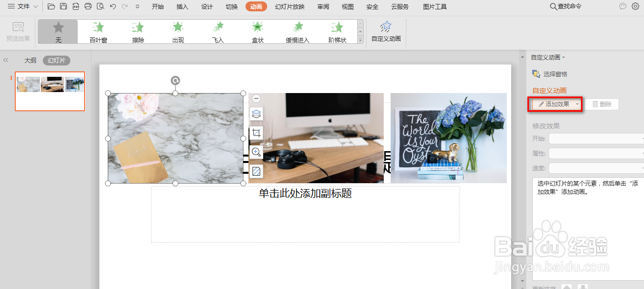Open the 图片工具 ribbon tab
This screenshot has height=289, width=644.
pyautogui.click(x=435, y=6)
